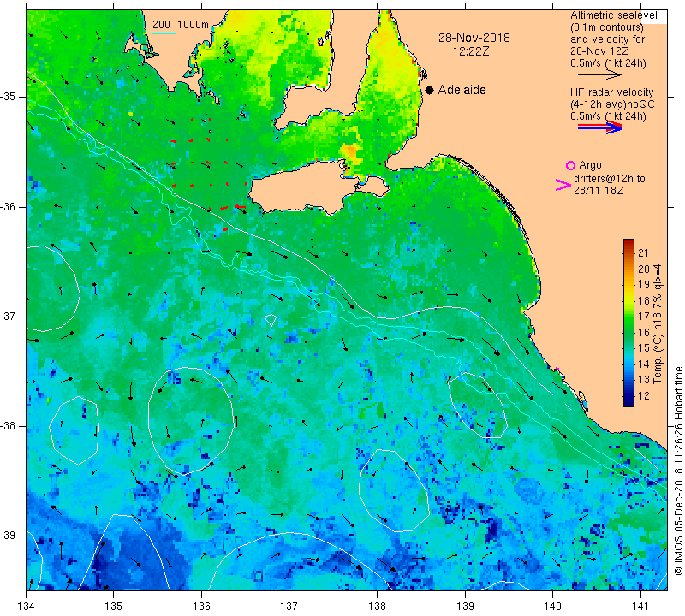
Task: Click the small white triangular contour near 137E
Action: [x=271, y=320]
